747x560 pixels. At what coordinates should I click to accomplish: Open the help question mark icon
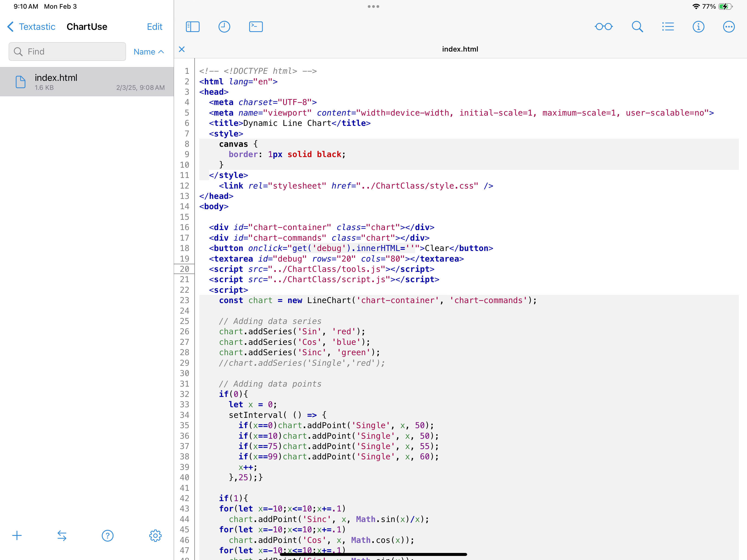(x=107, y=535)
